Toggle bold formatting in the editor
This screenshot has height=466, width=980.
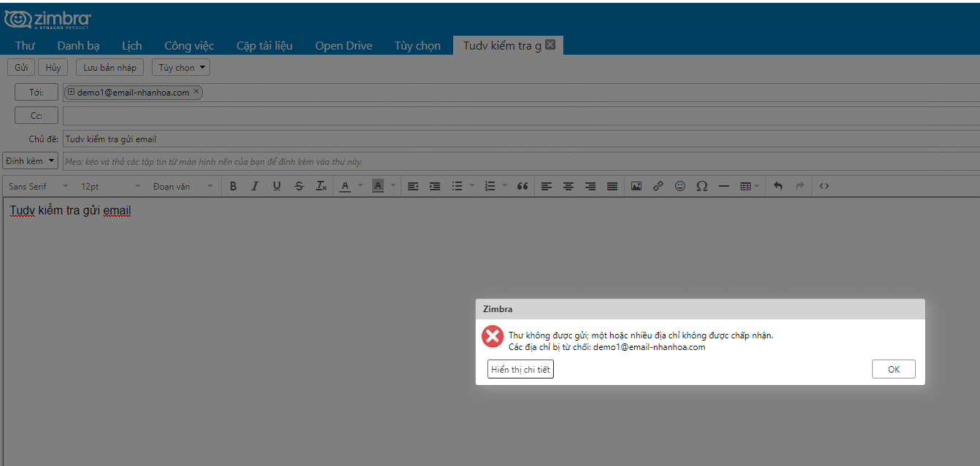coord(233,186)
